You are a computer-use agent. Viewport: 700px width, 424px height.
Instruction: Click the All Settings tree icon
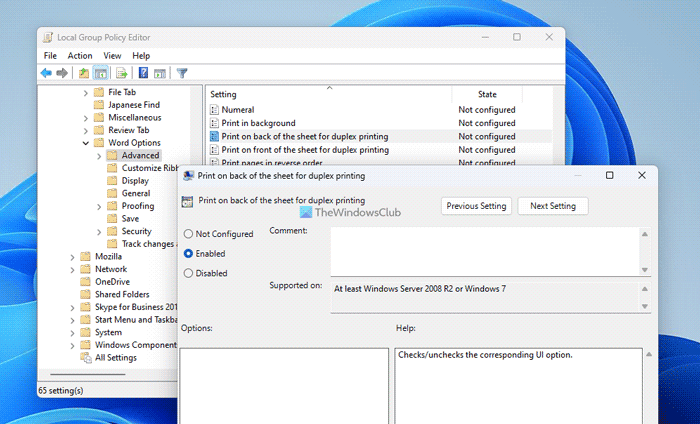(86, 357)
